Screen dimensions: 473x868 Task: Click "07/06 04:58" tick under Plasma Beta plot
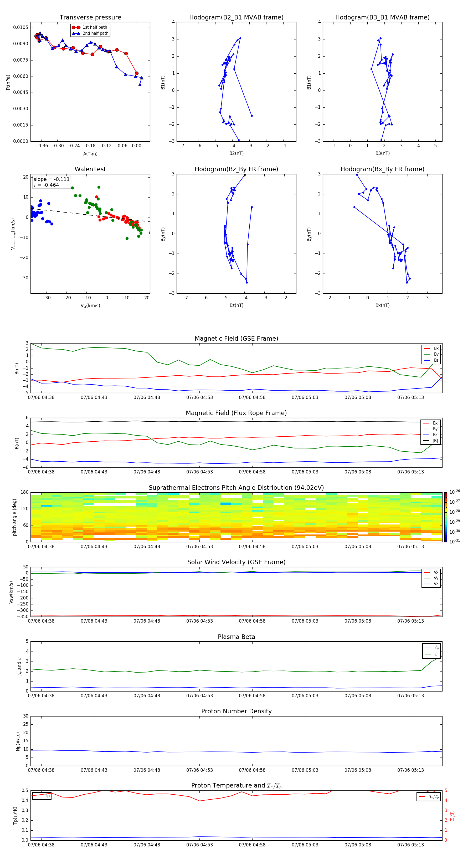tap(252, 696)
